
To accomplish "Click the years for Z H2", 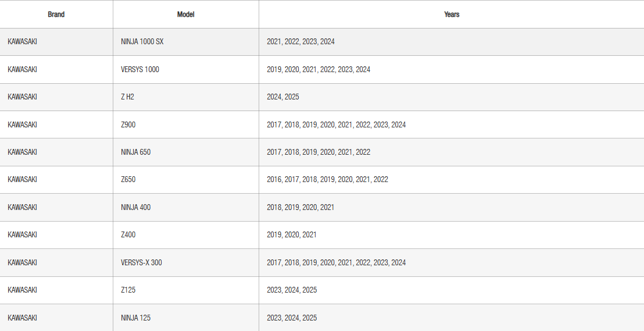I will [x=283, y=97].
